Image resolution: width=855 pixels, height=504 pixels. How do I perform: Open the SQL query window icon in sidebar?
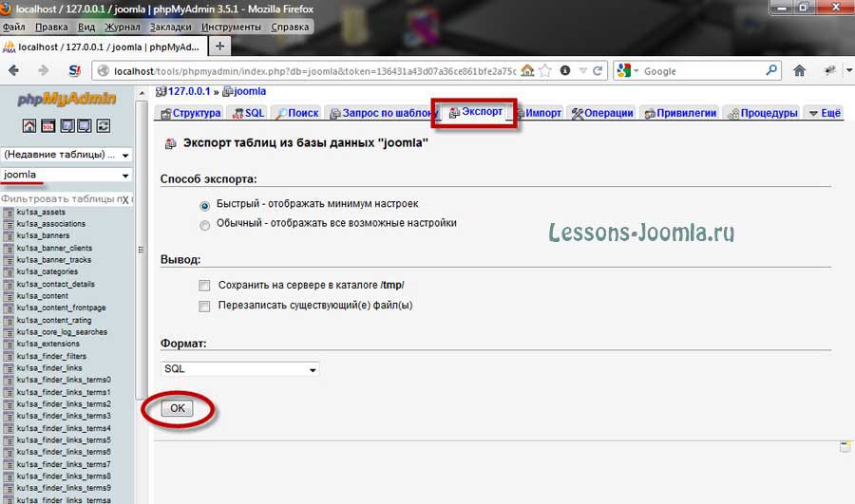(47, 125)
